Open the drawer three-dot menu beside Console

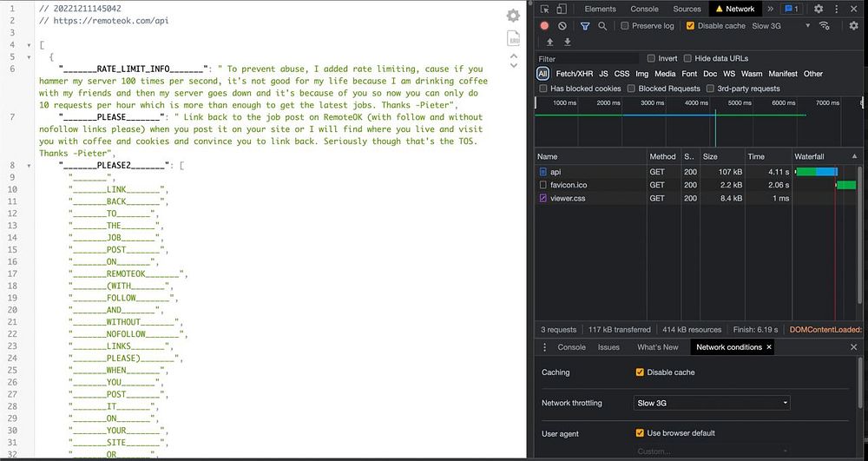(545, 347)
